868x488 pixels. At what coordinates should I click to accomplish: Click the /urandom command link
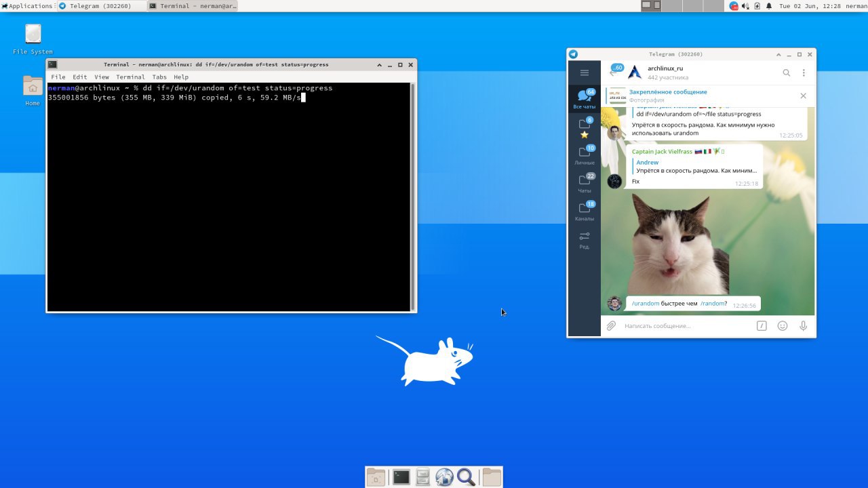coord(646,303)
